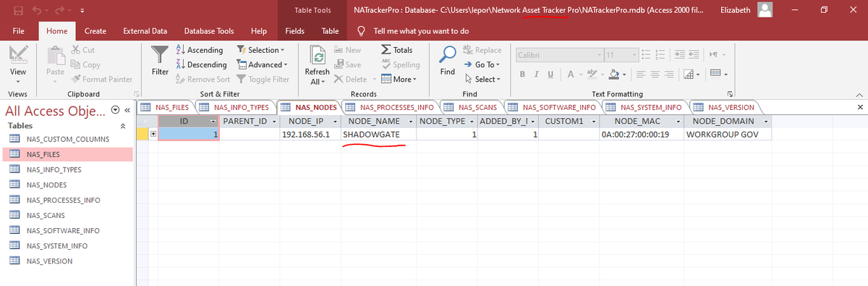Open the Quick Access Toolbar customize arrow
Image resolution: width=868 pixels, height=286 pixels.
click(x=82, y=10)
